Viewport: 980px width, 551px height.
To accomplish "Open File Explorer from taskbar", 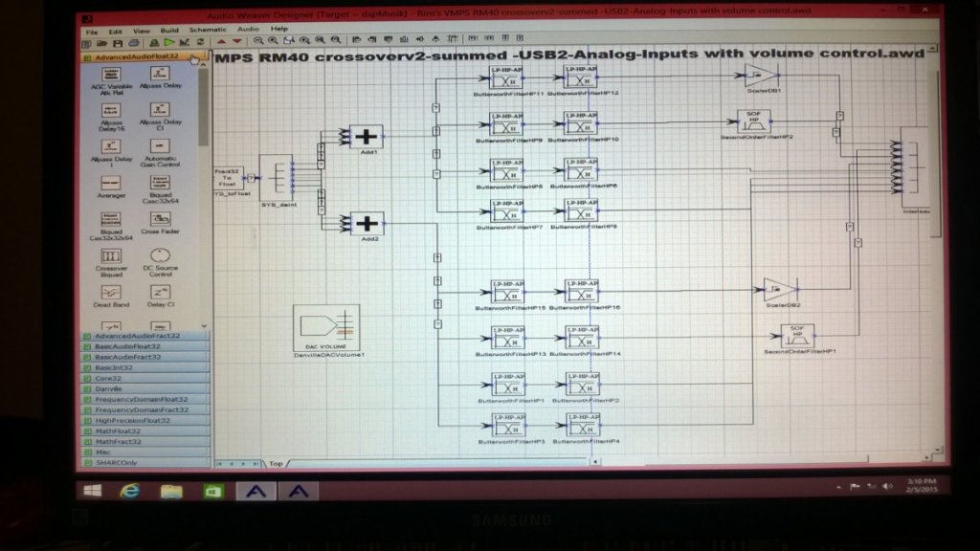I will [171, 492].
